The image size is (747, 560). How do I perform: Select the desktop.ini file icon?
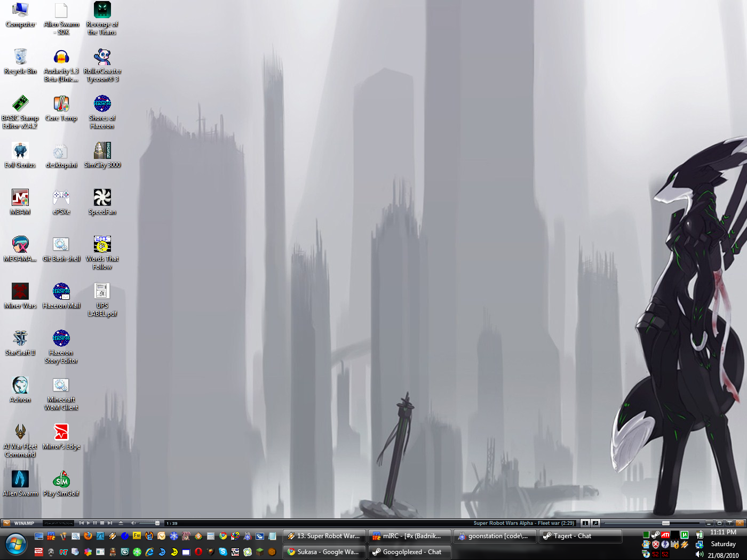coord(61,156)
